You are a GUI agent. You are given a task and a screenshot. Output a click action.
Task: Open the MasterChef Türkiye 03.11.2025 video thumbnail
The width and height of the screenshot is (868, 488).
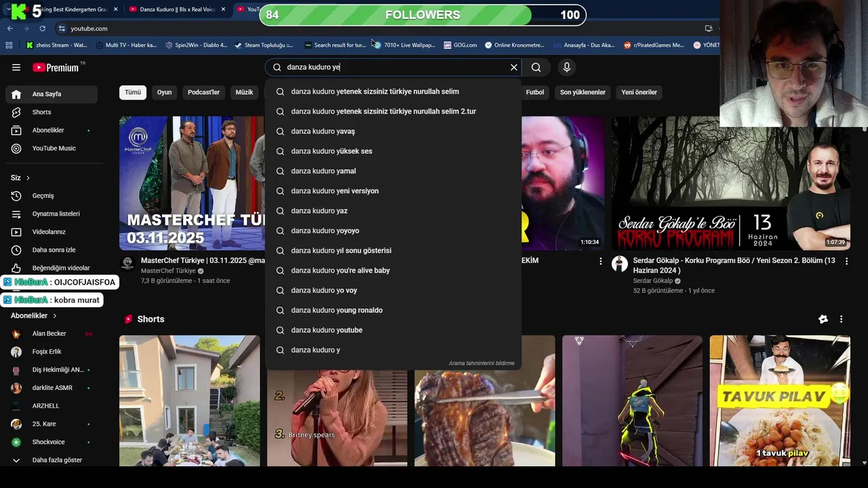(x=192, y=183)
